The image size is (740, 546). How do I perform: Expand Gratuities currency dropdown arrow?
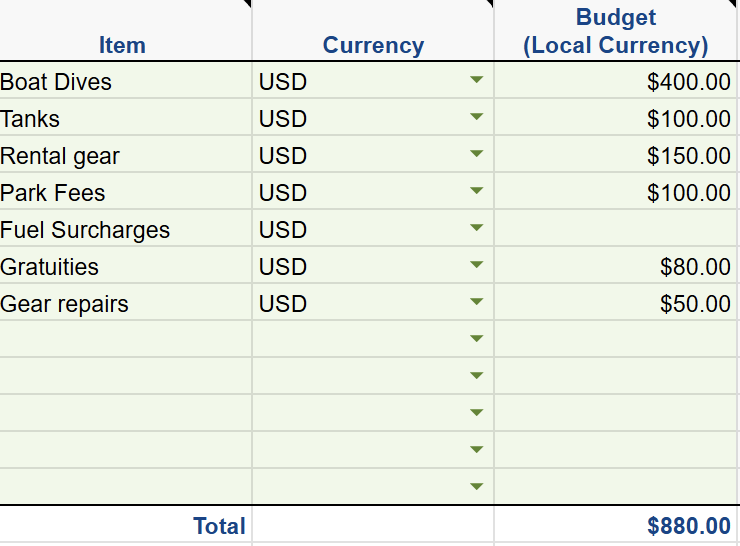(476, 266)
